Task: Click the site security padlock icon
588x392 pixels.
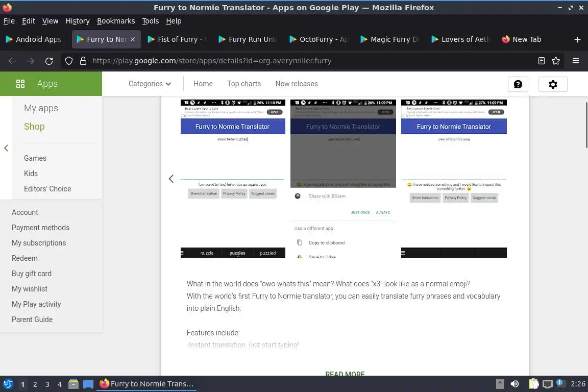Action: click(x=83, y=61)
